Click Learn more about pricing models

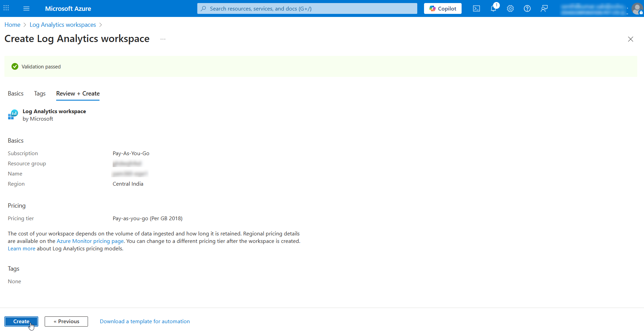pyautogui.click(x=21, y=248)
